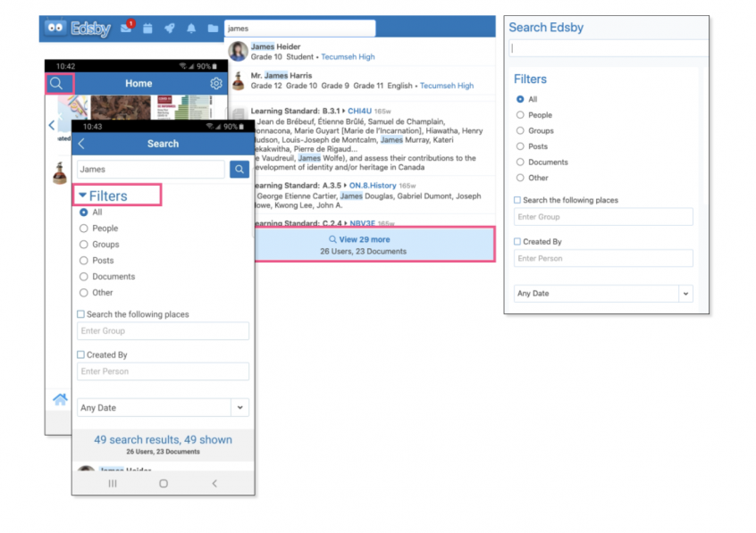
Task: Click the rocket icon in Edsby bar
Action: pos(169,29)
